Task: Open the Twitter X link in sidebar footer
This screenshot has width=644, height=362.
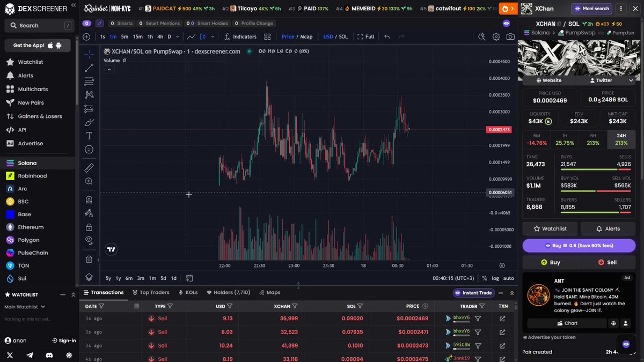Action: pyautogui.click(x=10, y=355)
